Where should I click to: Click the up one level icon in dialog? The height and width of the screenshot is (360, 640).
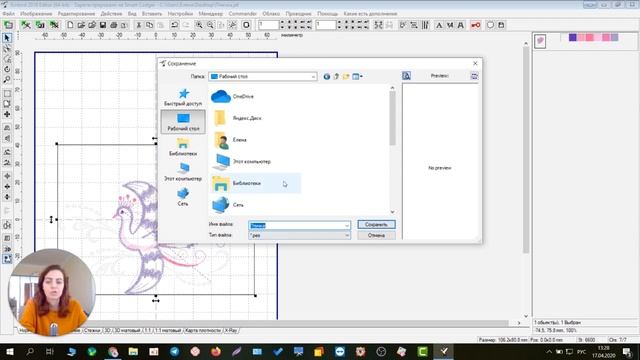336,76
